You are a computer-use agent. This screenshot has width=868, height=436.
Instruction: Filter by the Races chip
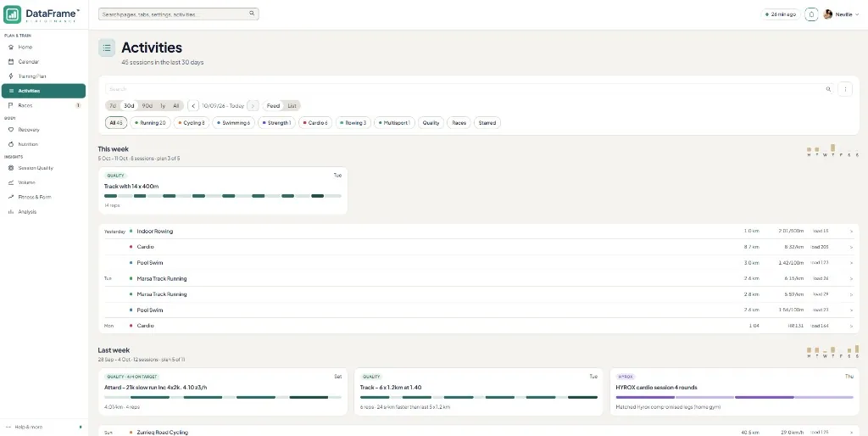pos(459,123)
